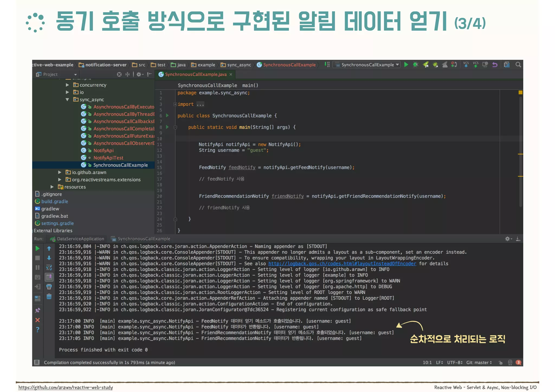Click the purple Revert arrow icon

tap(495, 64)
